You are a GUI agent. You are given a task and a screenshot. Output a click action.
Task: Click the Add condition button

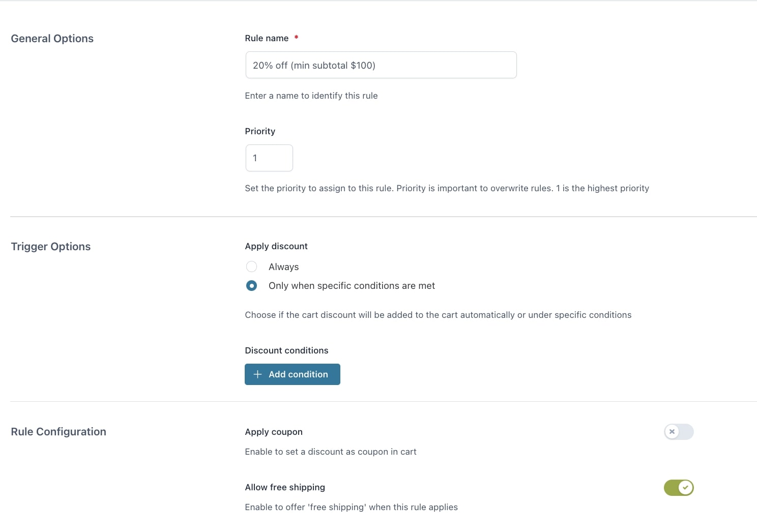(x=293, y=374)
